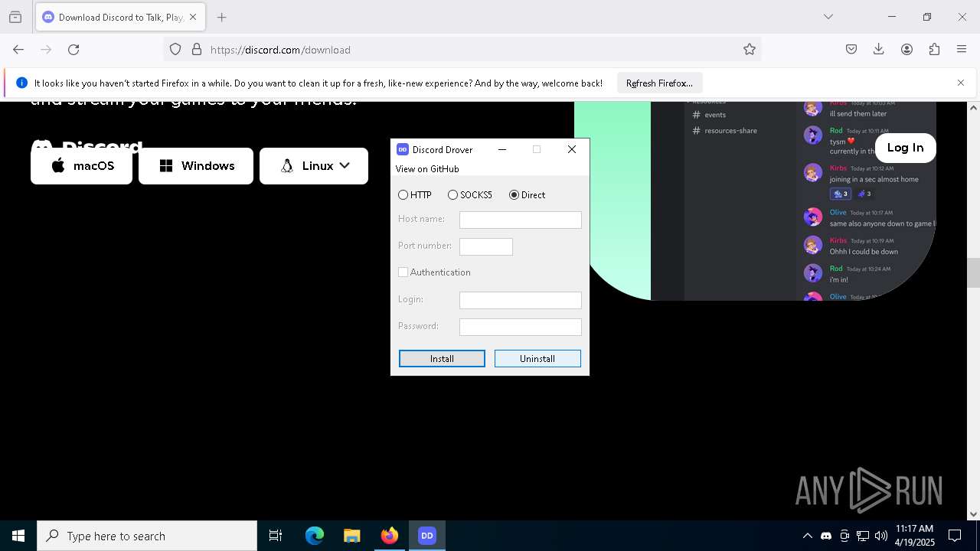The image size is (980, 551).
Task: Click the resources-share channel in preview
Action: click(724, 131)
